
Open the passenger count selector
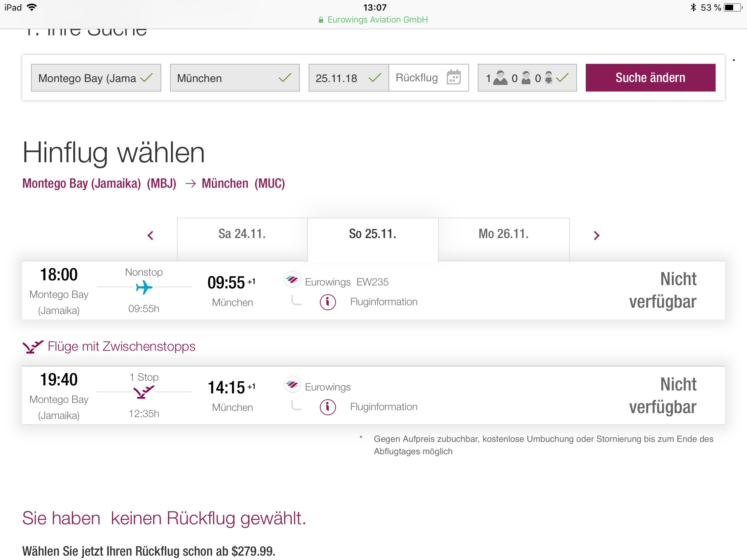coord(527,78)
